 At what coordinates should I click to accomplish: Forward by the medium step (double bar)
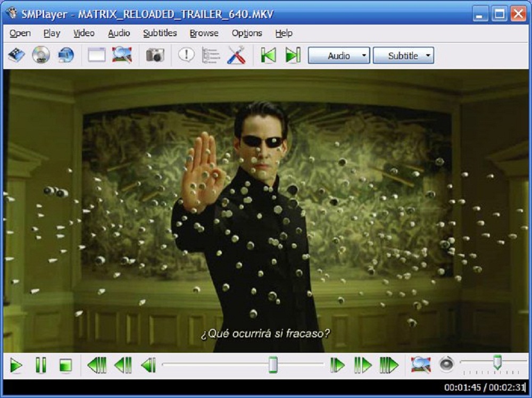click(363, 366)
